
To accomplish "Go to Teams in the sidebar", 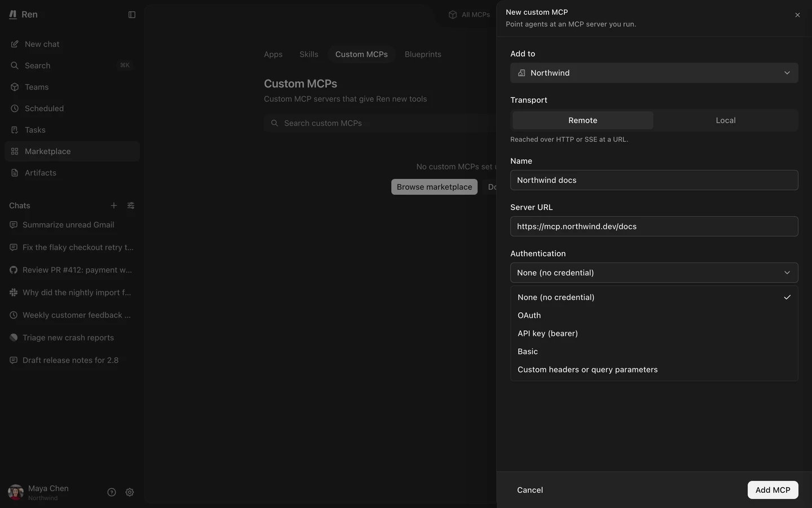I will point(72,87).
